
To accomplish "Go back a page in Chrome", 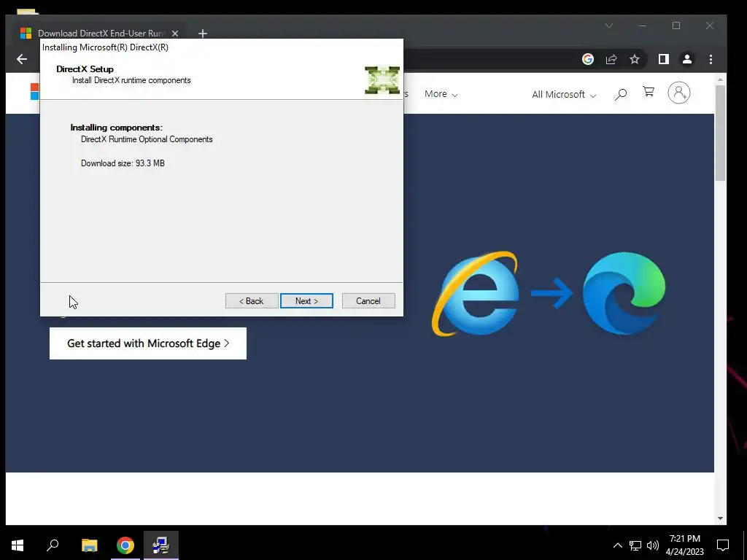I will (22, 59).
